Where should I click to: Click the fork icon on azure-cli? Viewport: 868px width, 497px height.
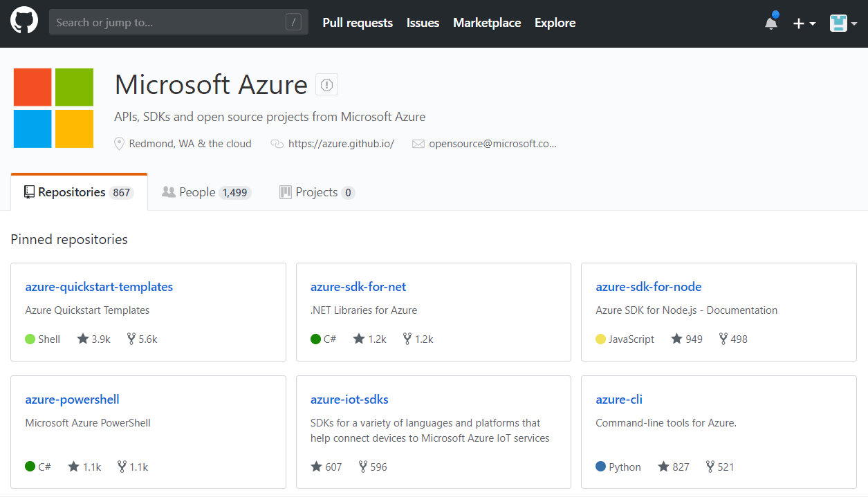(710, 467)
